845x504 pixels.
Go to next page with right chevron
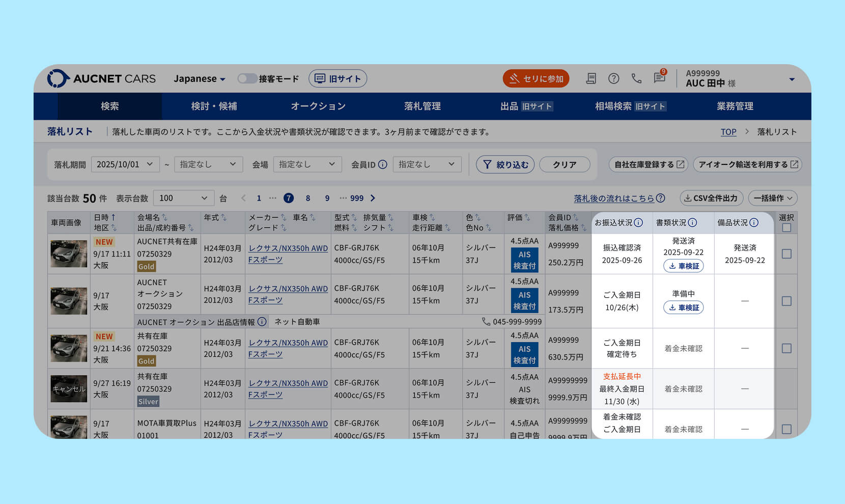[x=373, y=198]
